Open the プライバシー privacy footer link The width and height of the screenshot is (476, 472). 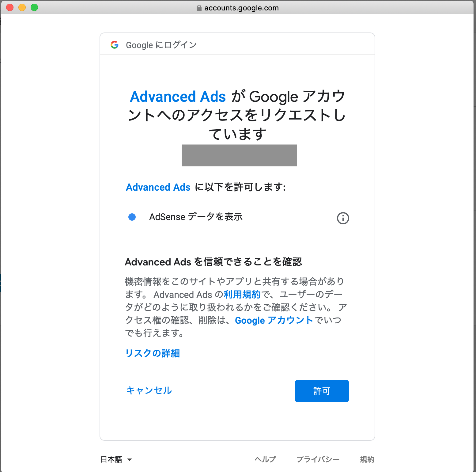[x=318, y=459]
